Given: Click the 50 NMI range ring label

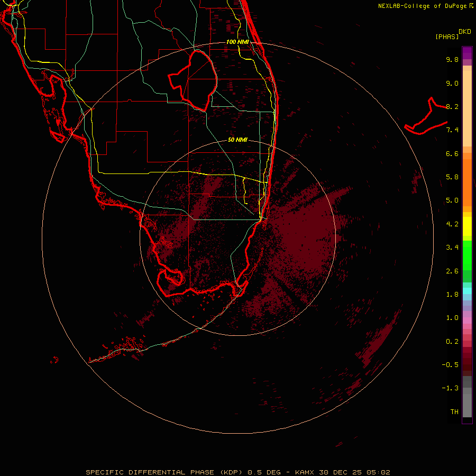Looking at the screenshot, I should (x=237, y=140).
